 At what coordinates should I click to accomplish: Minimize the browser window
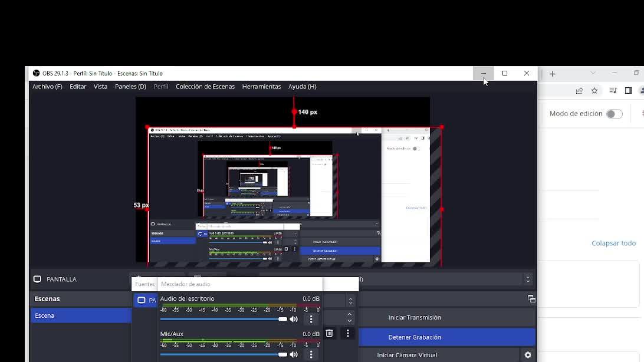615,73
